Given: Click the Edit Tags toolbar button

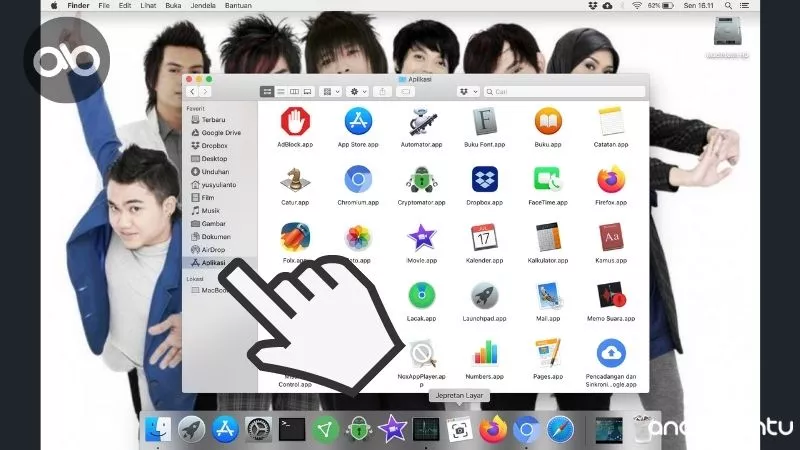Looking at the screenshot, I should click(405, 92).
